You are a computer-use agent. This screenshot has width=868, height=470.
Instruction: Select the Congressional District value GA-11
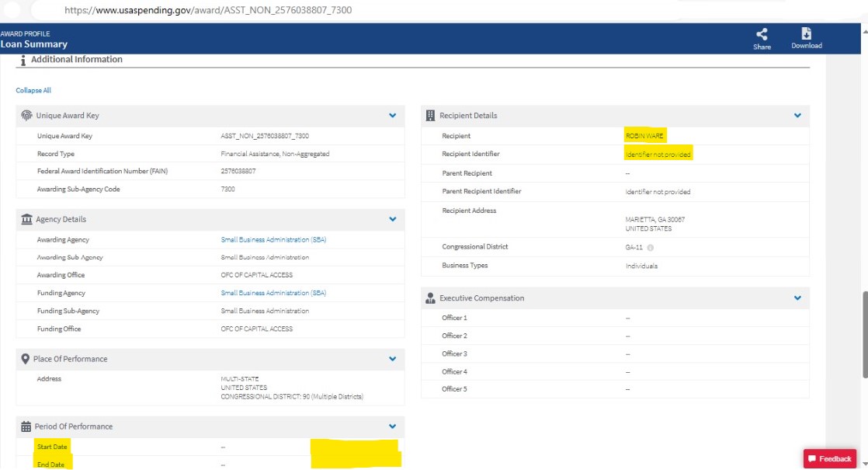click(x=634, y=248)
